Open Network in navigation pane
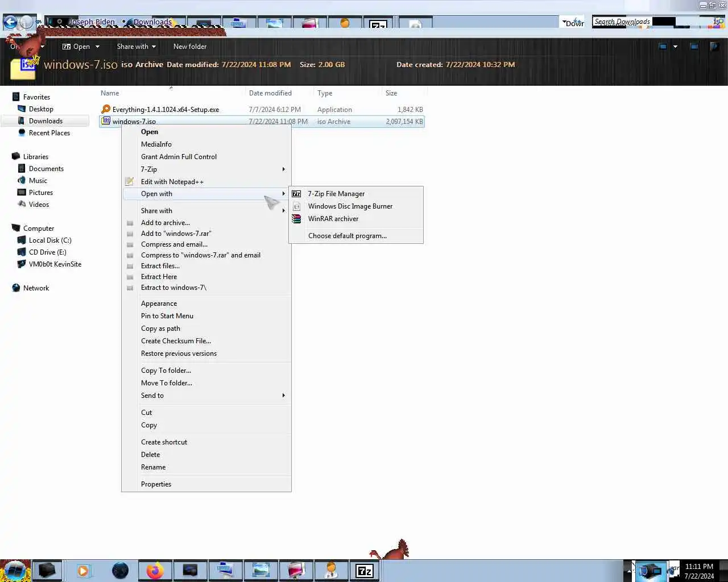Screen dimensions: 728x582 tap(36, 288)
